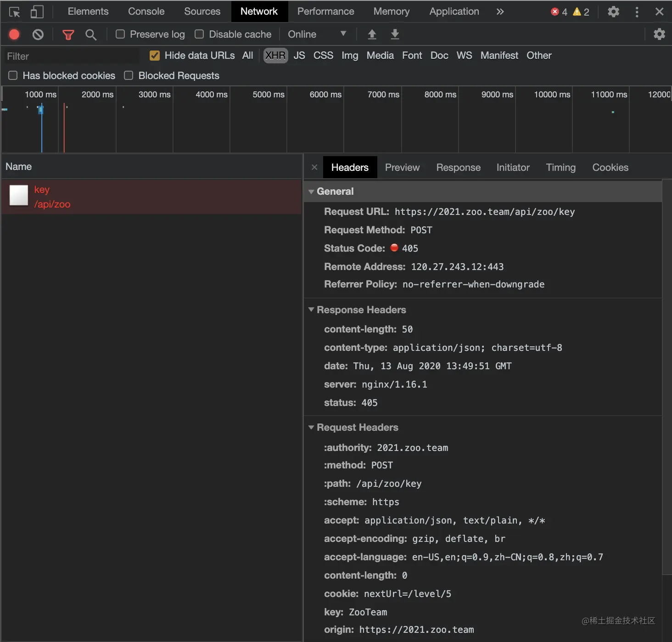Import HAR file with upload arrow
This screenshot has width=672, height=642.
pyautogui.click(x=372, y=34)
